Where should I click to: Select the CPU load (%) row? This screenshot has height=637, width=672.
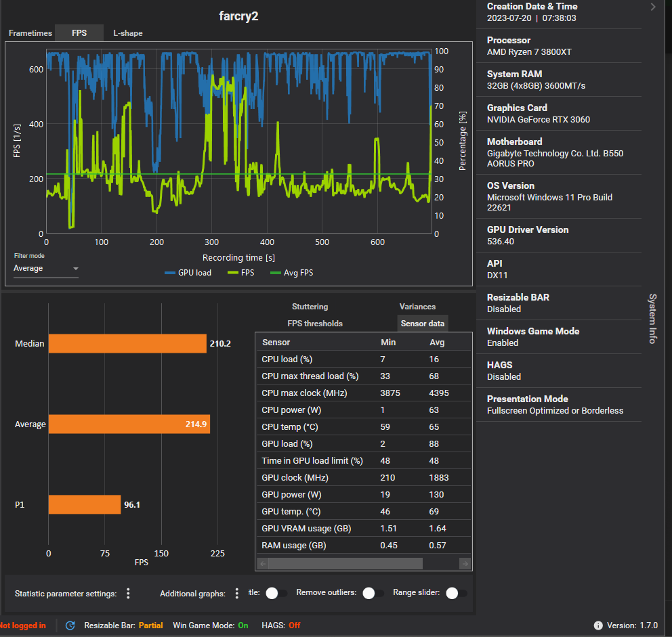363,359
